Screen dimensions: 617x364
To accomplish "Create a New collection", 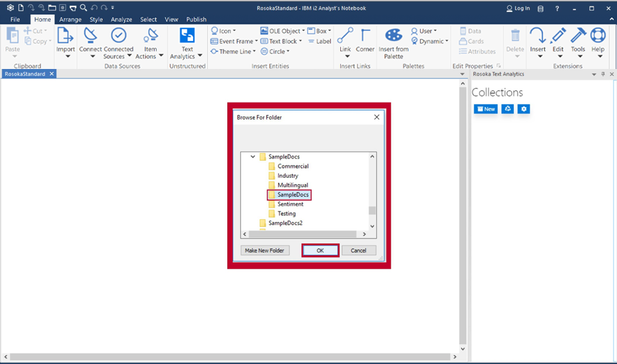I will pyautogui.click(x=486, y=109).
